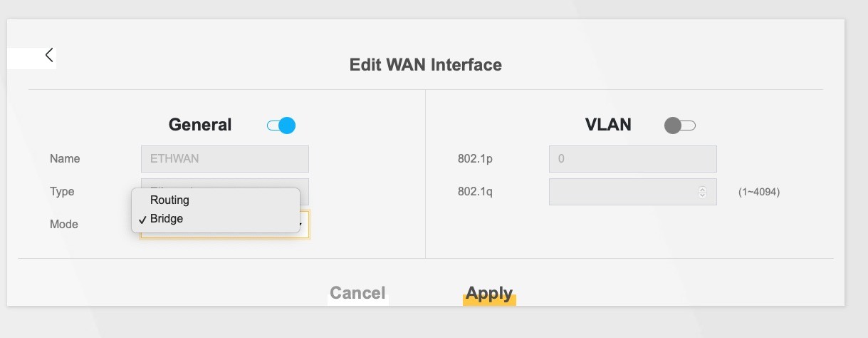The image size is (868, 338).
Task: Click the checkmark beside Bridge
Action: 143,220
